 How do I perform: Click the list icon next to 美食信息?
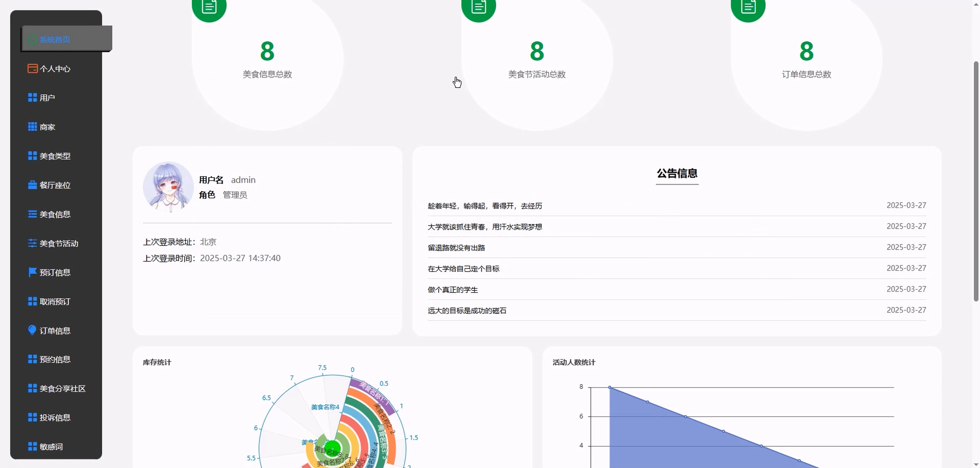click(x=32, y=214)
